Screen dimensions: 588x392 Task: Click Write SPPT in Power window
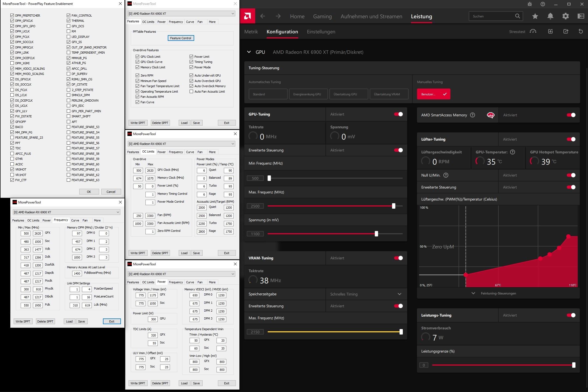pos(138,383)
